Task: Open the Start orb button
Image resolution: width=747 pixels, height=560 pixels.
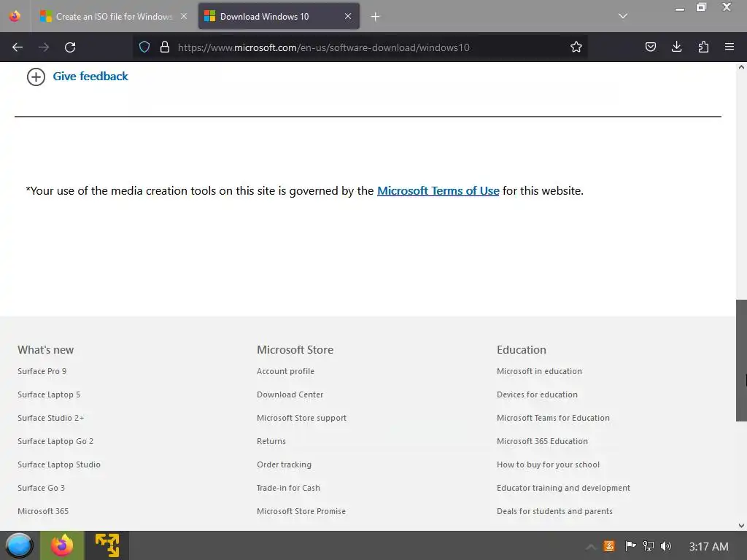Action: point(20,545)
